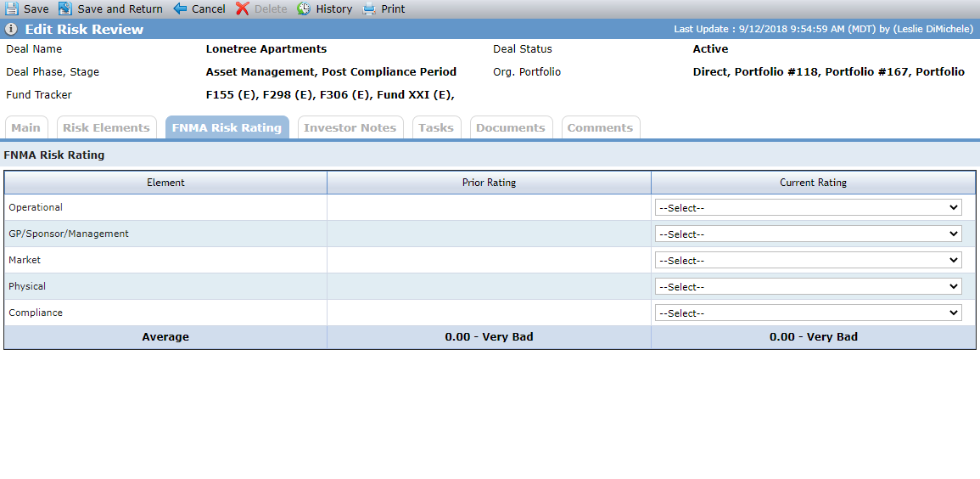Click the Last Update timestamp text
The height and width of the screenshot is (479, 980).
coord(824,29)
